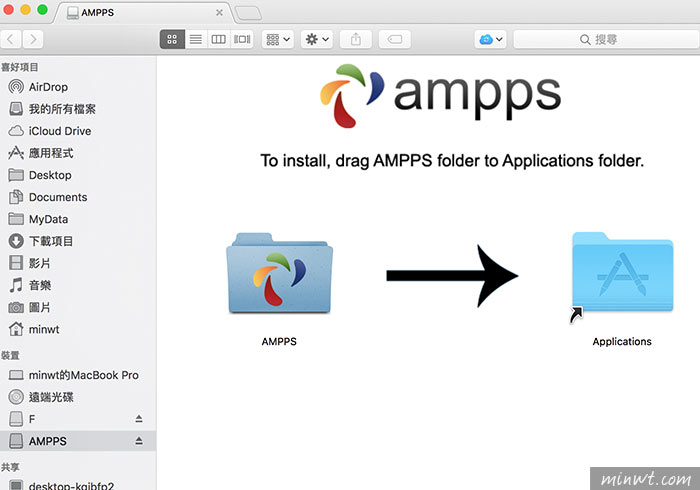Click the Edit Tags toolbar button

click(x=395, y=39)
